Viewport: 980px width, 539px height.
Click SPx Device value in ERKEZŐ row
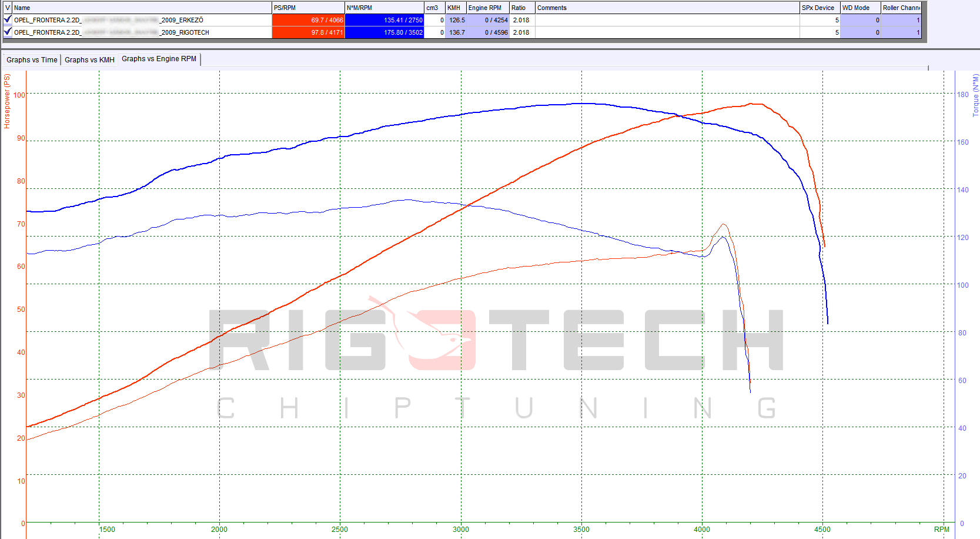820,20
